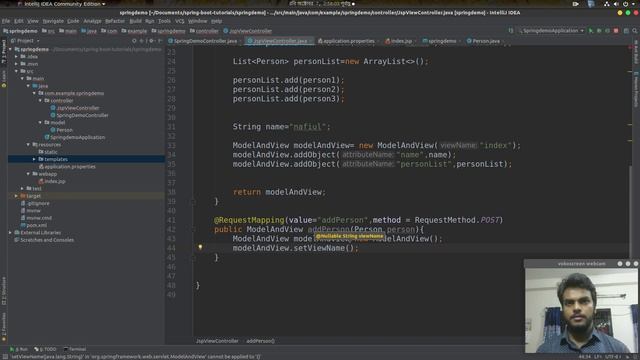The width and height of the screenshot is (640, 360).
Task: Open the Terminal tool window
Action: coord(75,349)
